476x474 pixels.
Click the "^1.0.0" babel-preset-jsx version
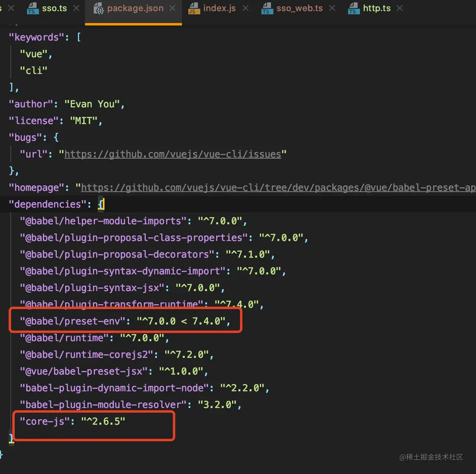coord(181,371)
